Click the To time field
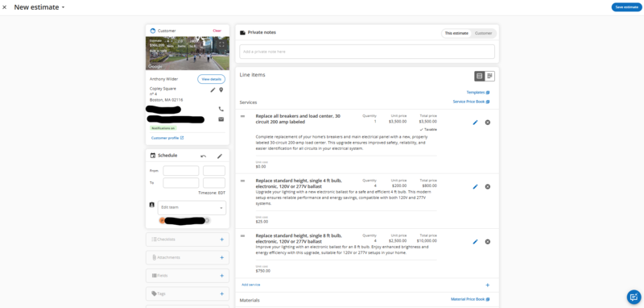 [214, 182]
